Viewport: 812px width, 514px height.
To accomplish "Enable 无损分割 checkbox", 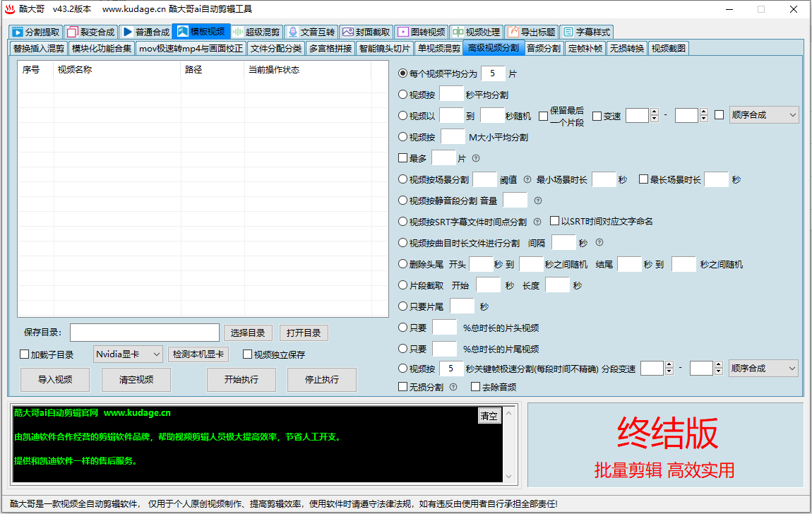I will [x=403, y=387].
